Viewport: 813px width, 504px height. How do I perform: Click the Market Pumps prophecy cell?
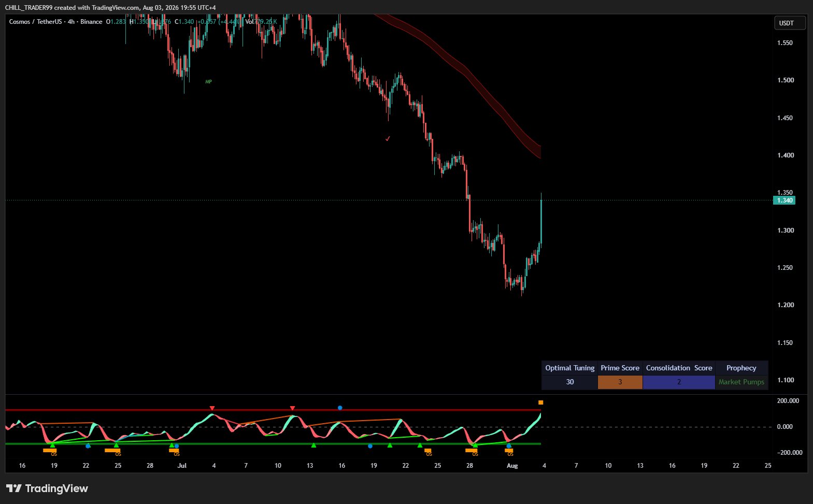click(741, 382)
